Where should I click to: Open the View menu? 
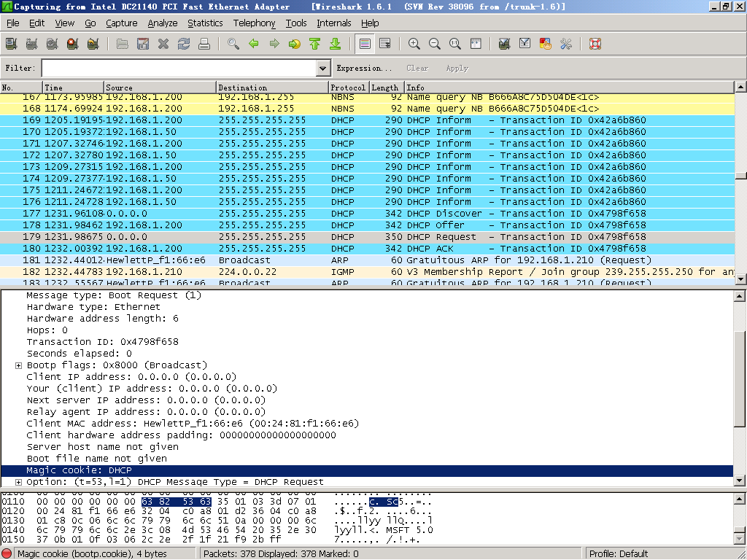pos(64,23)
